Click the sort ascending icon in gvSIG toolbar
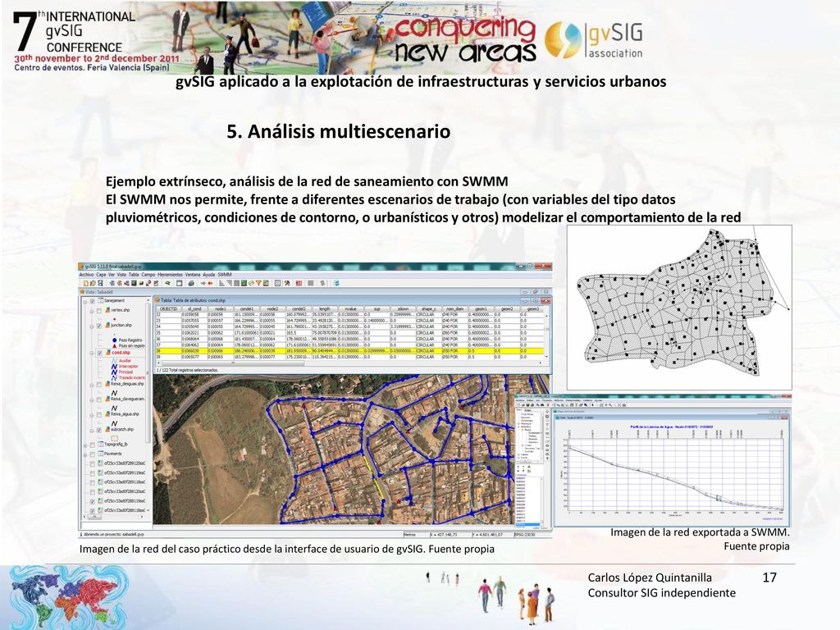Image resolution: width=840 pixels, height=630 pixels. point(221,283)
